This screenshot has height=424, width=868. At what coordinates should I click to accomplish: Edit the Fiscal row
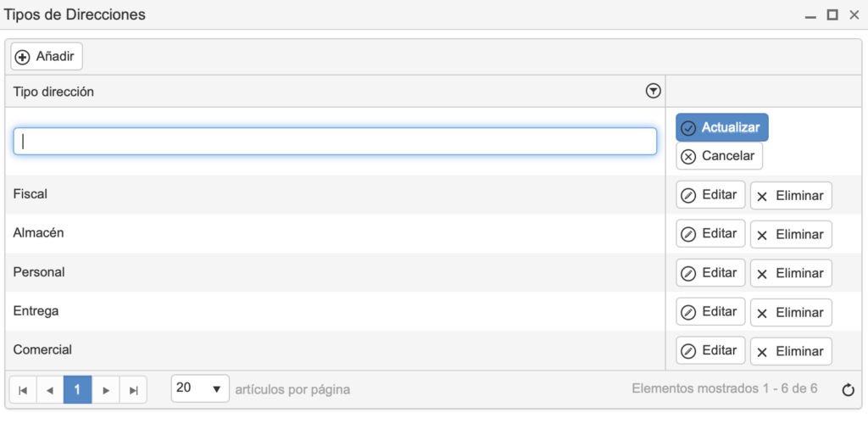click(710, 195)
